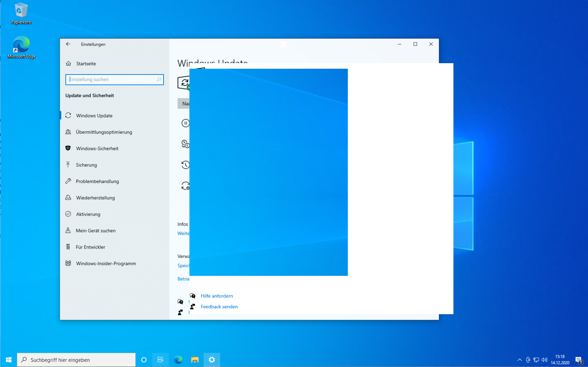This screenshot has height=367, width=588.
Task: Open the Papierkorb desktop icon
Action: click(21, 14)
